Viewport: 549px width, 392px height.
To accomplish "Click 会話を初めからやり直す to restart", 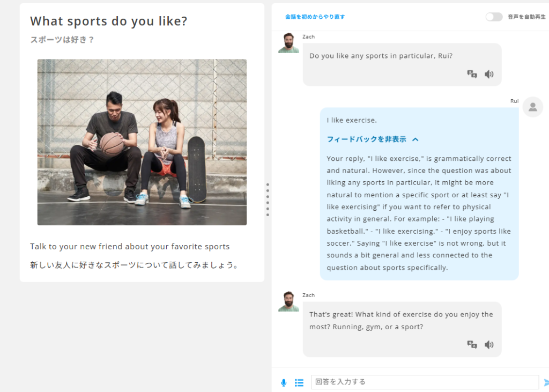I will [315, 17].
